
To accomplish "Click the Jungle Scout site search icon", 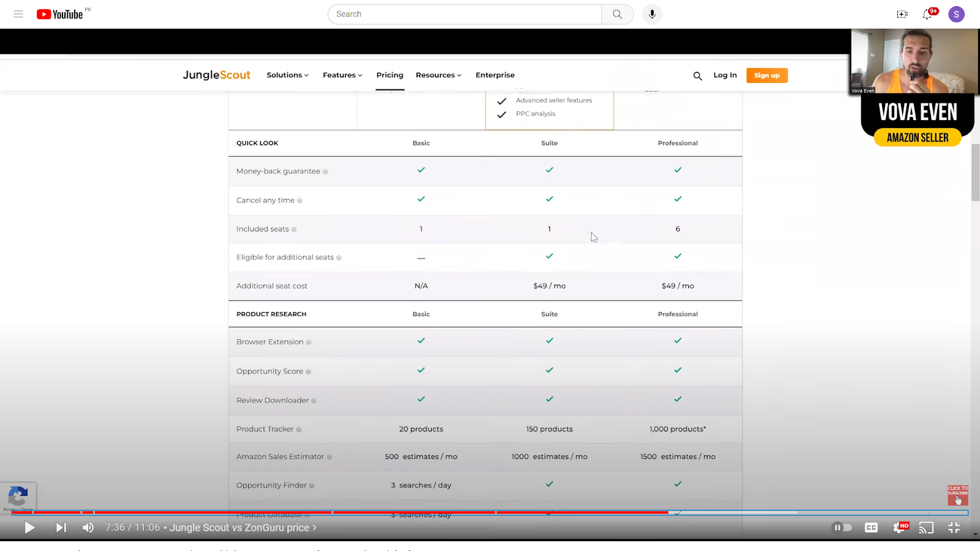I will 698,76.
